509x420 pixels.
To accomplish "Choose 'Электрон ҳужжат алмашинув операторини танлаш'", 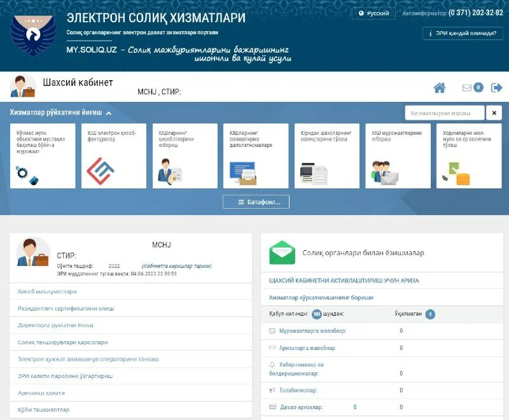I will (x=131, y=359).
